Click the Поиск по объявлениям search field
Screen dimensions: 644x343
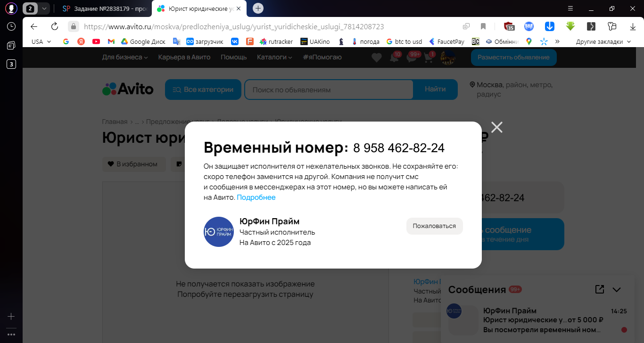coord(329,90)
